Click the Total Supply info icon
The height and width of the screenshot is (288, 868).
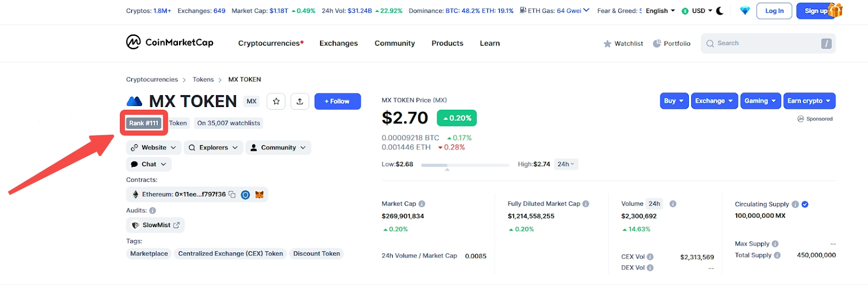pyautogui.click(x=777, y=255)
